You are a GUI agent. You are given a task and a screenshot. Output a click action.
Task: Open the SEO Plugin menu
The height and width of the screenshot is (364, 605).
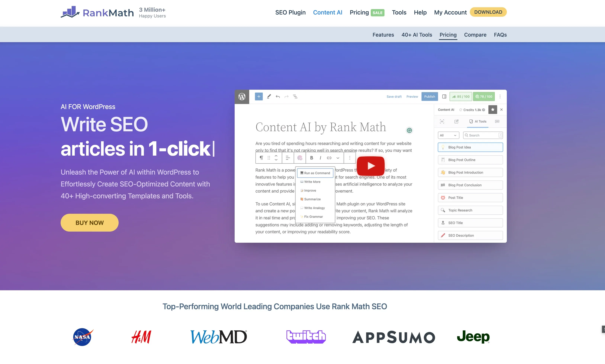coord(290,12)
